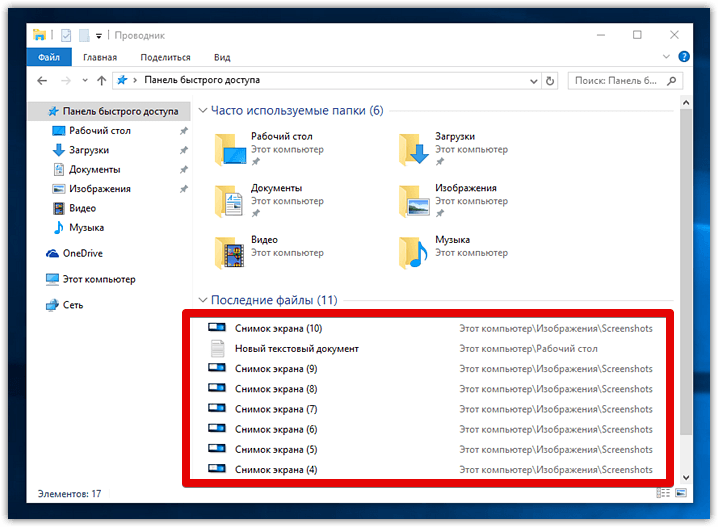Click the New folder icon in title bar
The image size is (718, 527).
tap(84, 35)
